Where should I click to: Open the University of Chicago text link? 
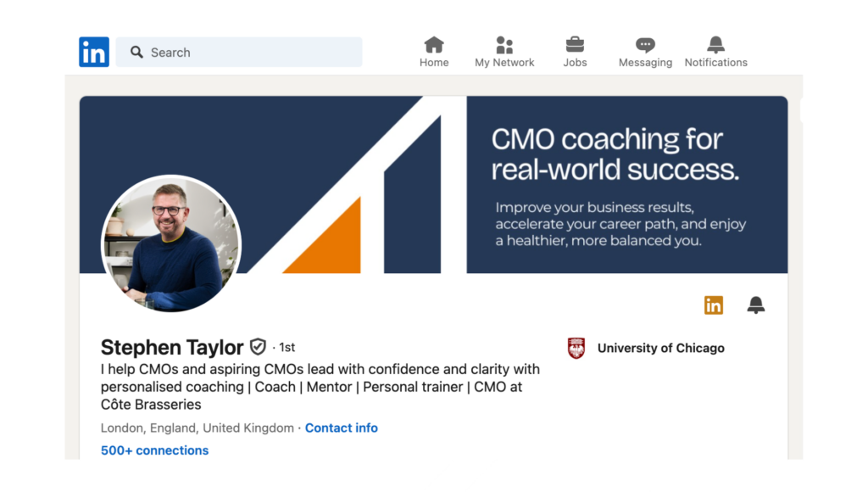tap(660, 348)
